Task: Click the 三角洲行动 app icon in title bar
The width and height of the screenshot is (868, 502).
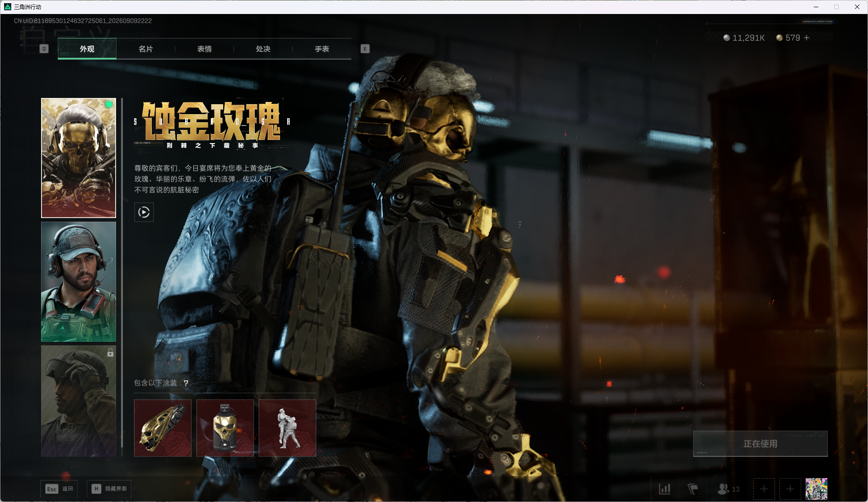Action: point(8,7)
